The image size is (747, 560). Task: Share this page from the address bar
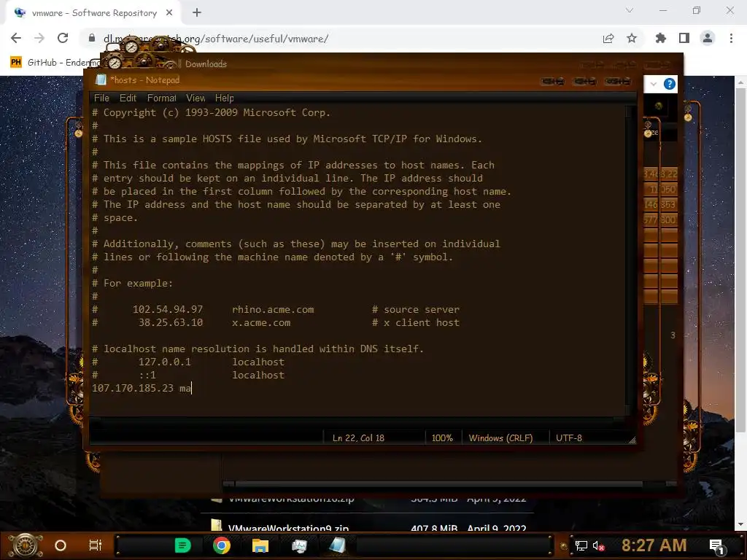pyautogui.click(x=608, y=39)
